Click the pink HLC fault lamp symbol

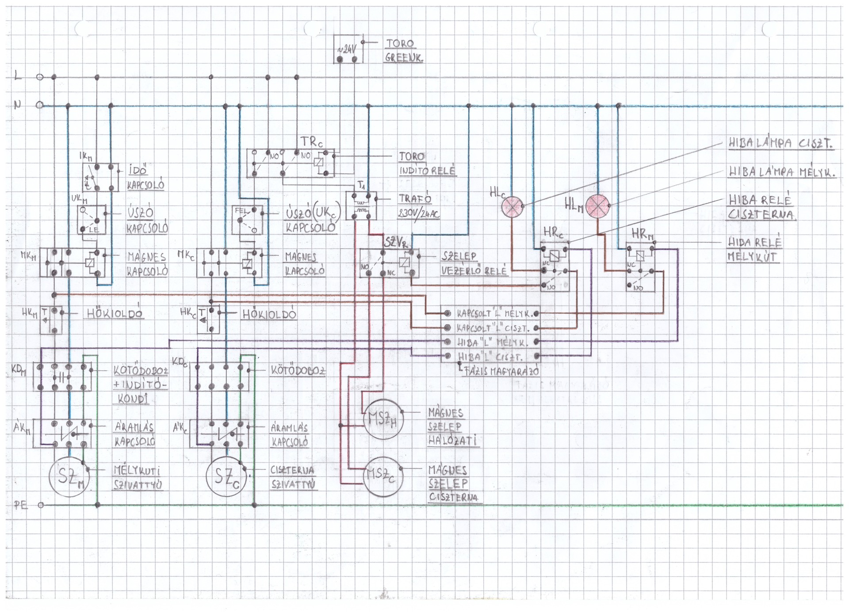[512, 206]
